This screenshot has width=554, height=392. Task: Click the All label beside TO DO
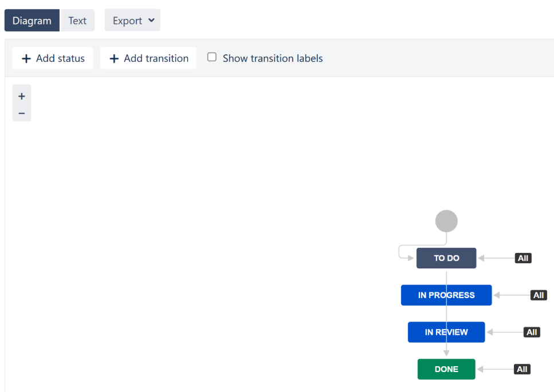click(x=523, y=258)
